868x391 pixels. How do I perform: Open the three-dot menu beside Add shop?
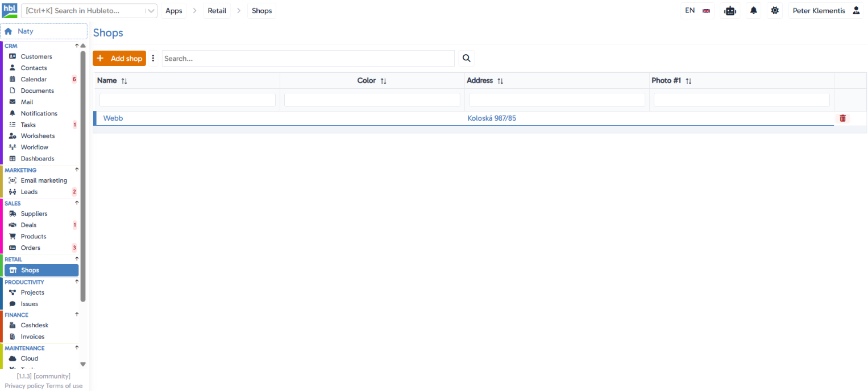(153, 58)
